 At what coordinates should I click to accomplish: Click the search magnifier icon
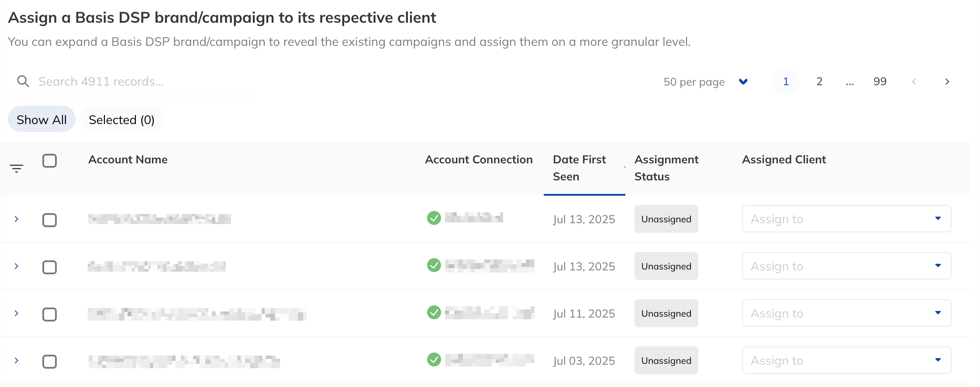click(23, 81)
